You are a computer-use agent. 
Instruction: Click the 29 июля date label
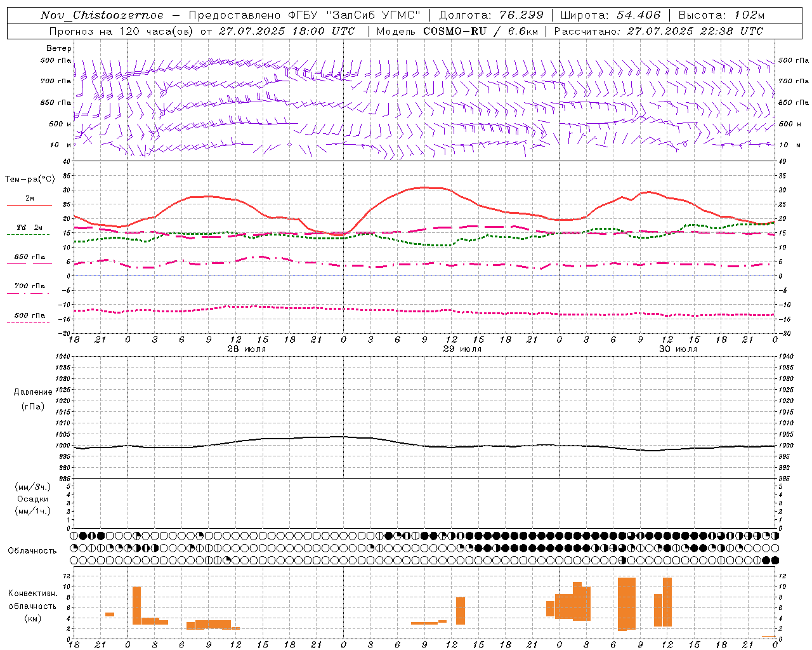[x=462, y=348]
